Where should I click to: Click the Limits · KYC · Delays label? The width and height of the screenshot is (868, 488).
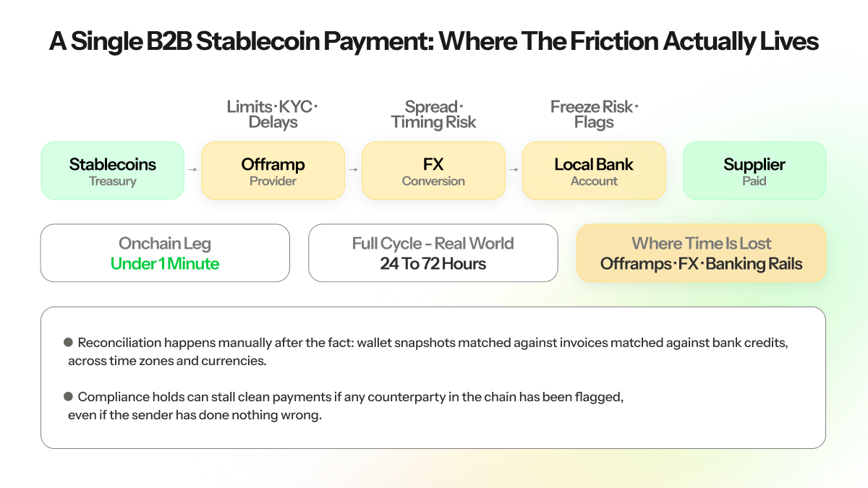(273, 114)
